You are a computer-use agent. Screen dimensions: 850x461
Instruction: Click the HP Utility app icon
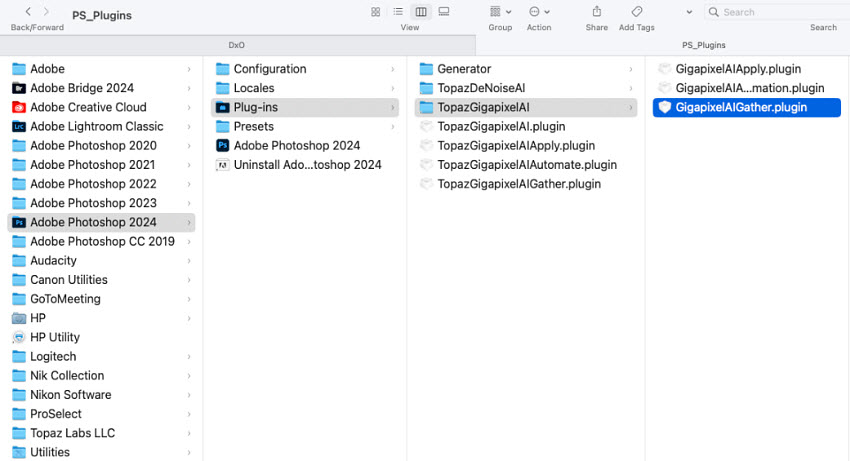pyautogui.click(x=19, y=337)
